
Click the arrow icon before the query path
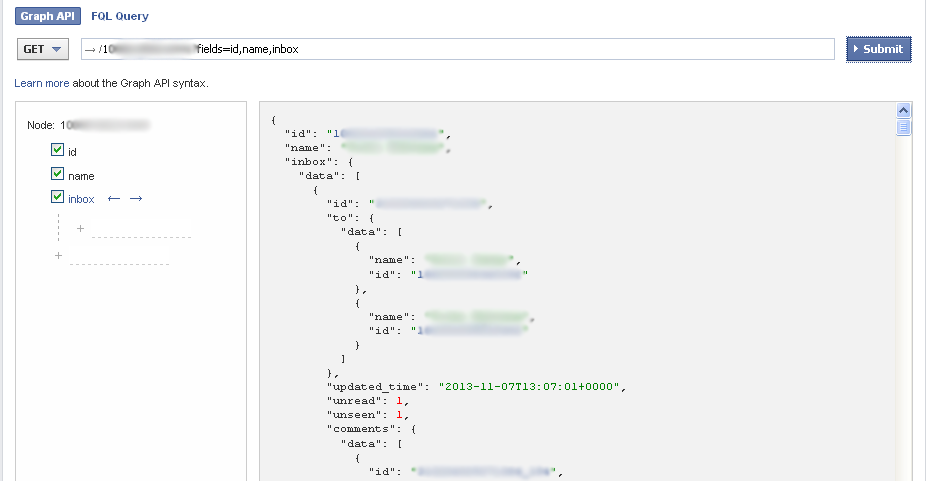point(90,50)
